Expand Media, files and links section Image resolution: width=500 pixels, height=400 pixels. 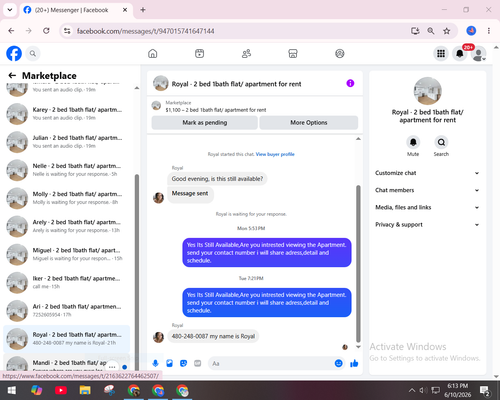[427, 207]
